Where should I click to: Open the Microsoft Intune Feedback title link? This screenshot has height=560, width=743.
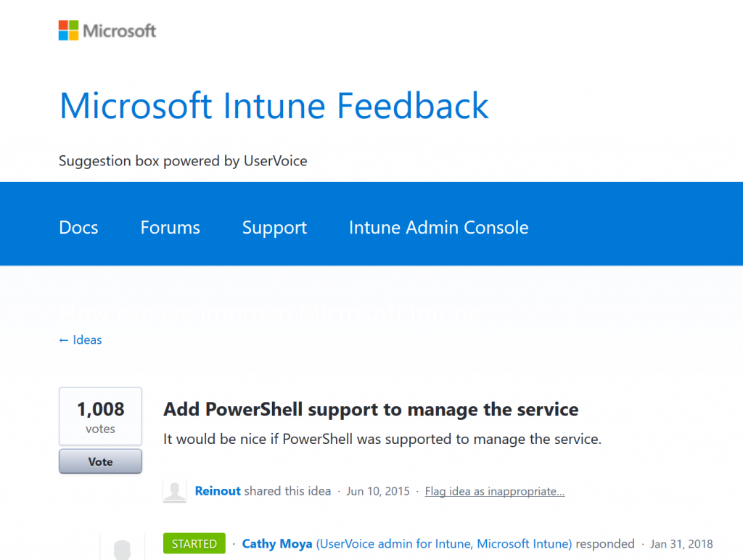[274, 106]
